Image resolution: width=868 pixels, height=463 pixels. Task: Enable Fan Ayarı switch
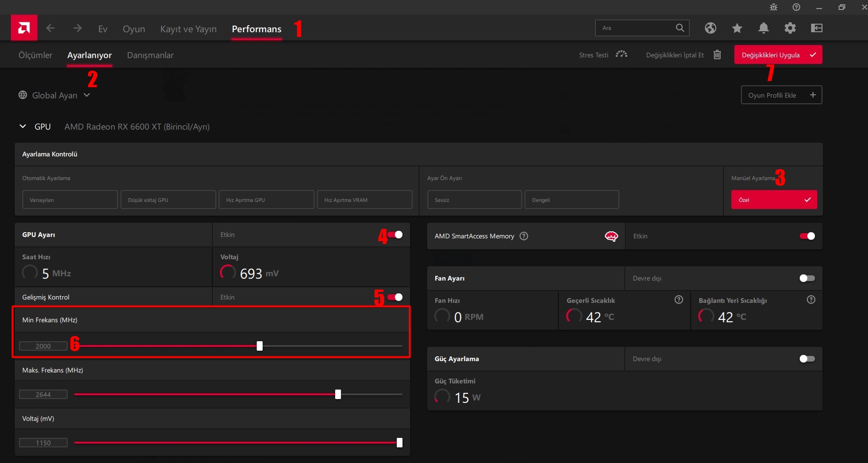tap(807, 278)
